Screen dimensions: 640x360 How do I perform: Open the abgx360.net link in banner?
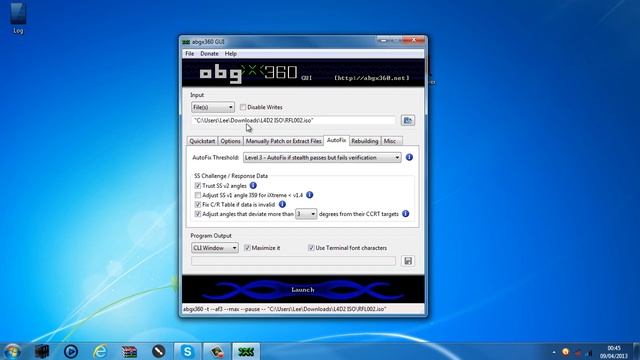(371, 78)
